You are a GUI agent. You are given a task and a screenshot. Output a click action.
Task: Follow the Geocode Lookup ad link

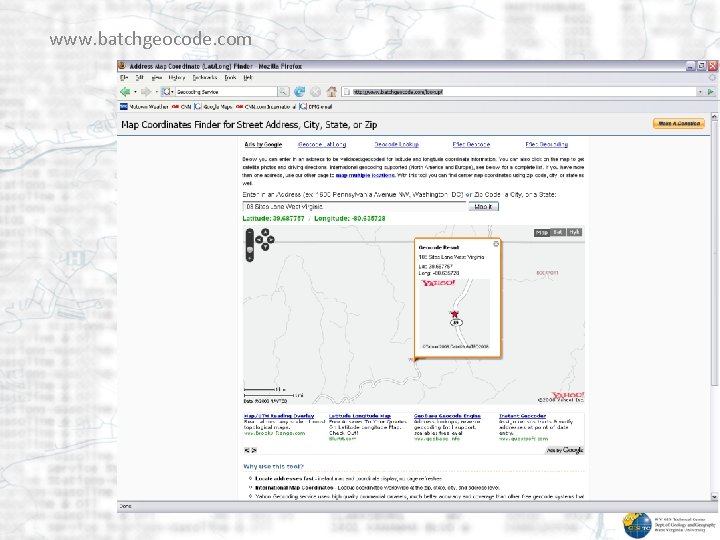click(x=396, y=144)
